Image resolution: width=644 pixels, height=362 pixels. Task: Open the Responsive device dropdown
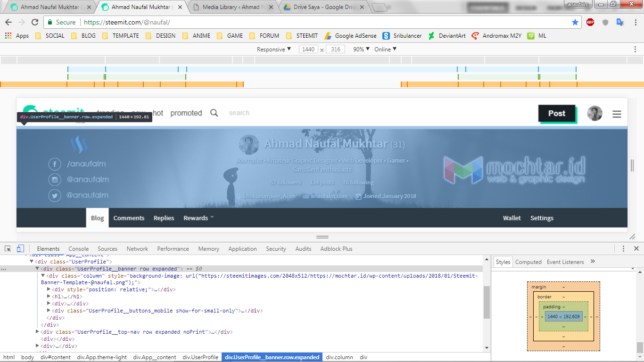coord(274,49)
